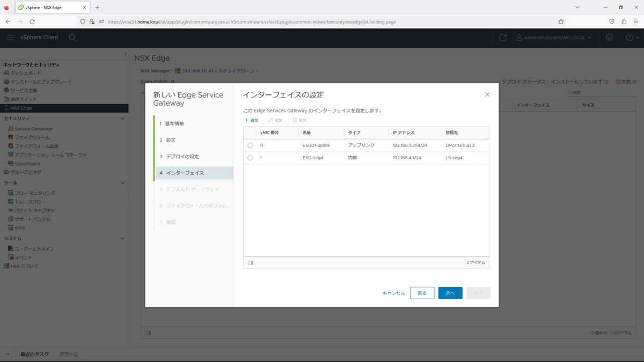Open Service Composer in sidebar
Viewport: 644px width, 362px height.
pyautogui.click(x=34, y=129)
